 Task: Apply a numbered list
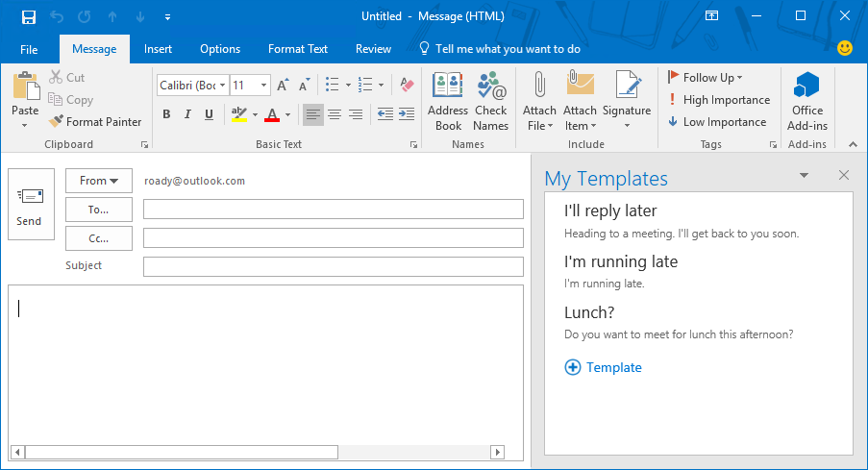point(365,85)
